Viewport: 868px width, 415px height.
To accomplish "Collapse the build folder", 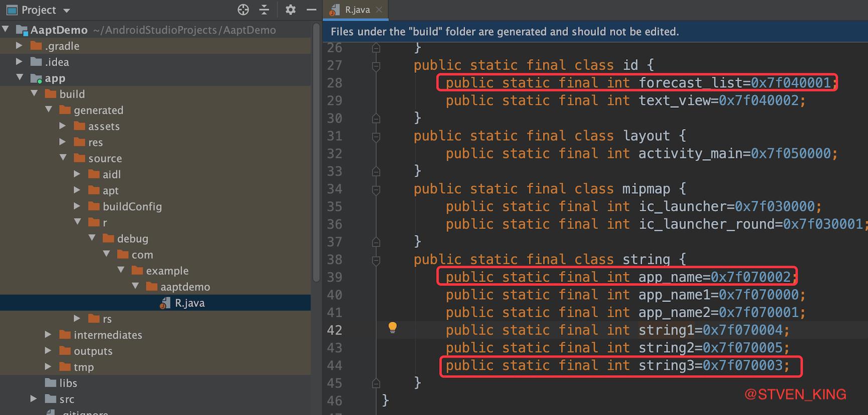I will pos(34,93).
